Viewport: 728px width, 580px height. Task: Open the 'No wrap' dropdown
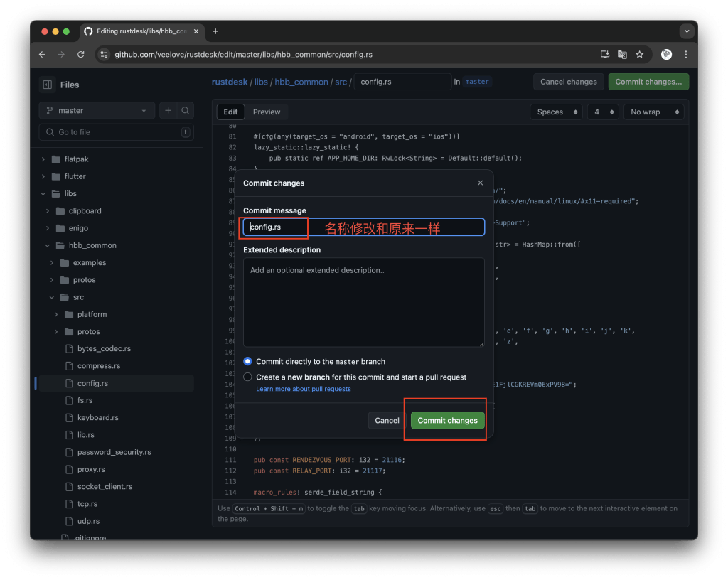653,112
